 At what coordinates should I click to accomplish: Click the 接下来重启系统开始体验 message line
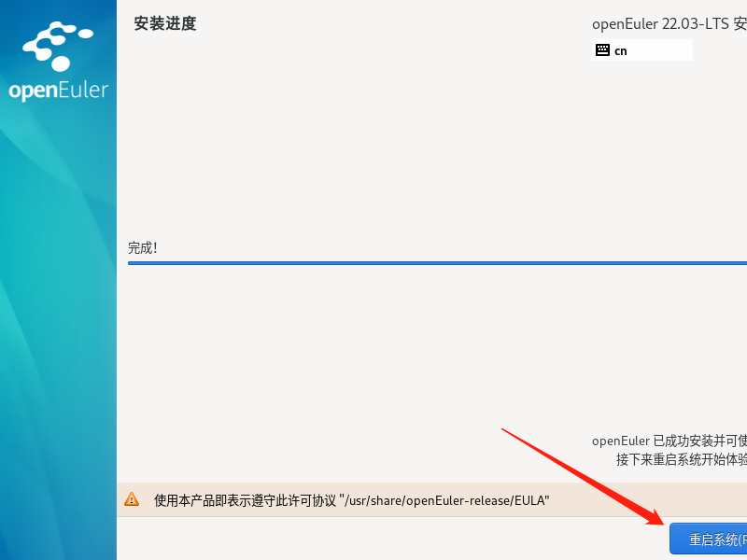(682, 459)
